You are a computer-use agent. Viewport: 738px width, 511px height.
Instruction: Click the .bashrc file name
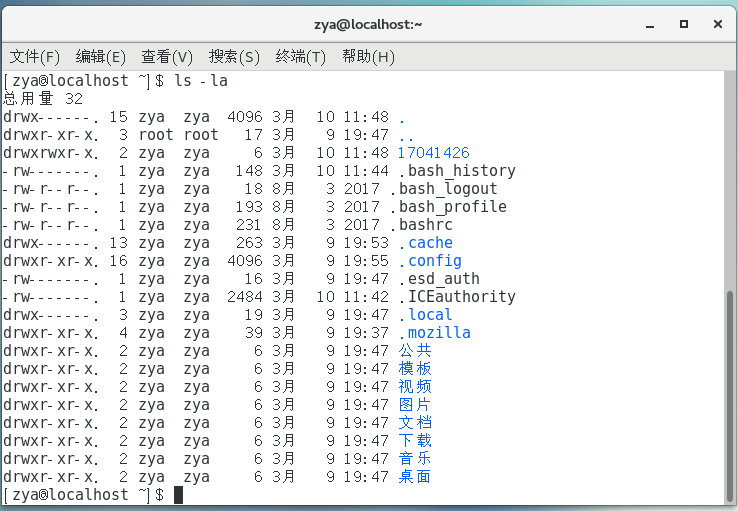421,225
